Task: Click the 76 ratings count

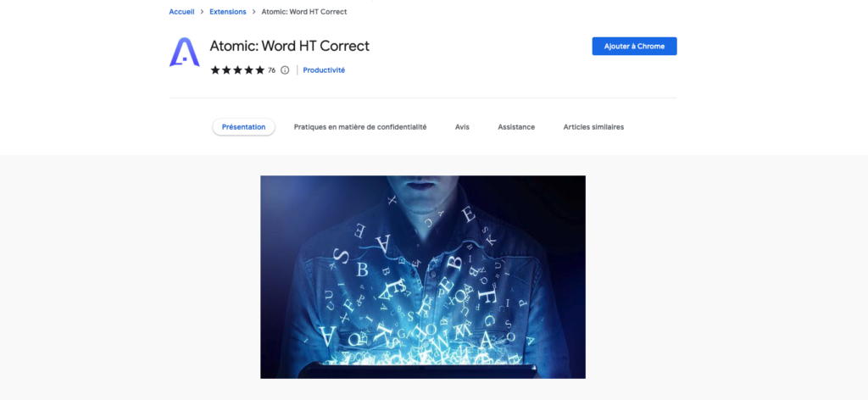Action: (x=272, y=70)
